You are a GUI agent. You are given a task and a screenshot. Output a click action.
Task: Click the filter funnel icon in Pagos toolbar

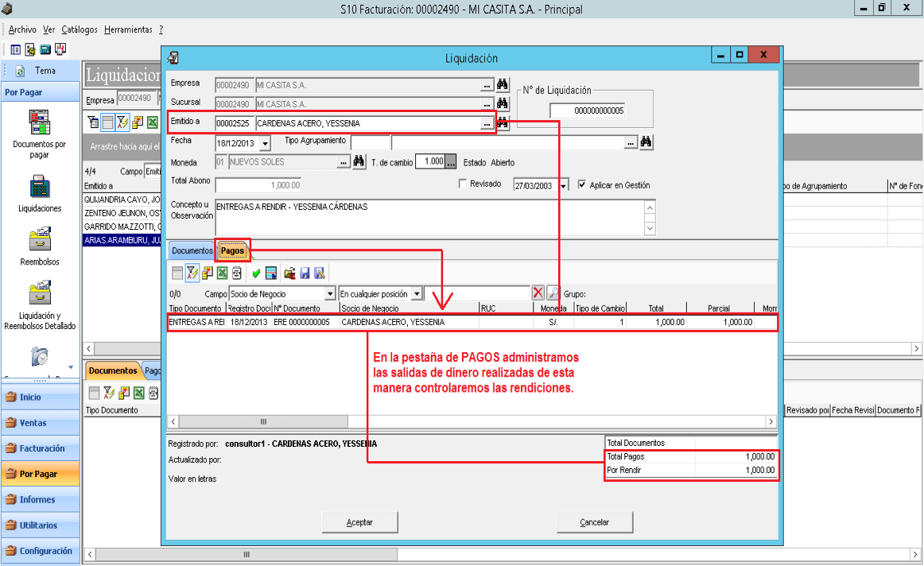(x=192, y=273)
